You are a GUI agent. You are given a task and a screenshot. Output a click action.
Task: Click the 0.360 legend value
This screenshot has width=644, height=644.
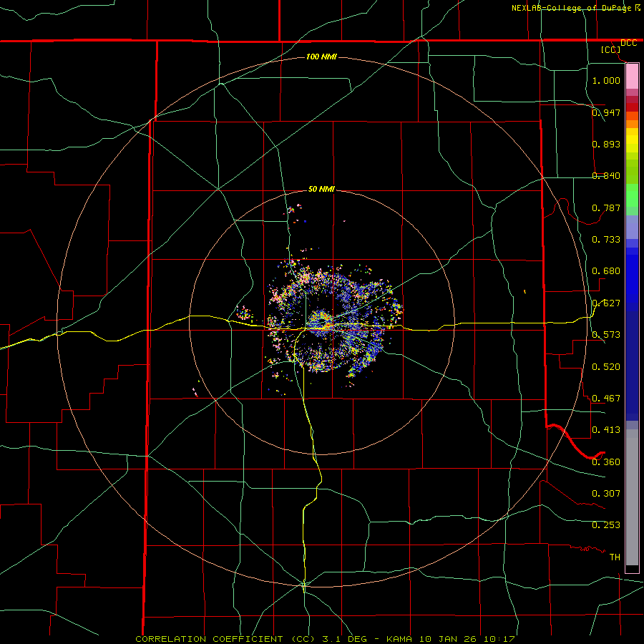coord(606,462)
